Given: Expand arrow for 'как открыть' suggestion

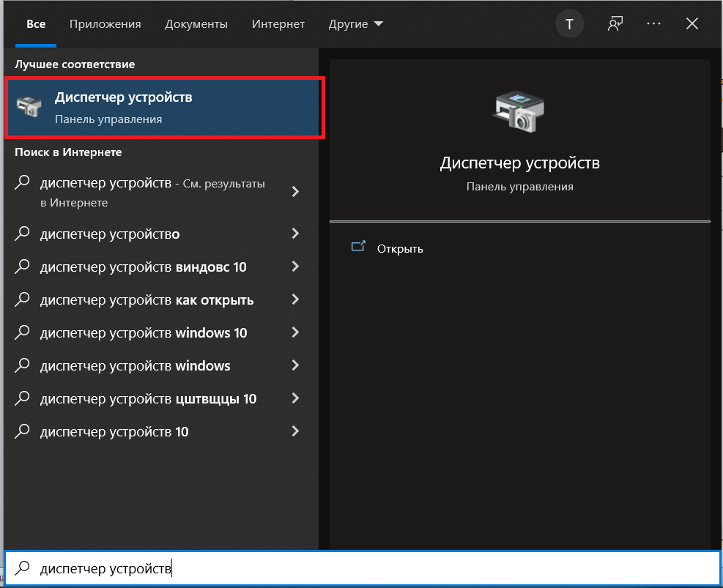Looking at the screenshot, I should pyautogui.click(x=295, y=299).
